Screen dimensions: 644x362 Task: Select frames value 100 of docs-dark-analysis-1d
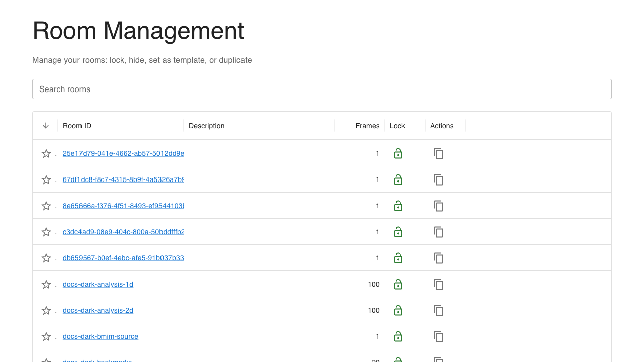[374, 284]
